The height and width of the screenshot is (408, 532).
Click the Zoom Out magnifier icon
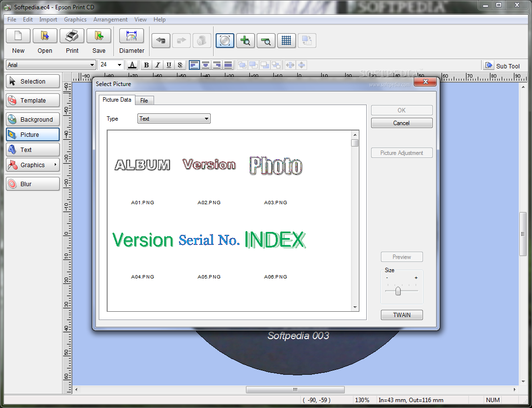point(266,41)
